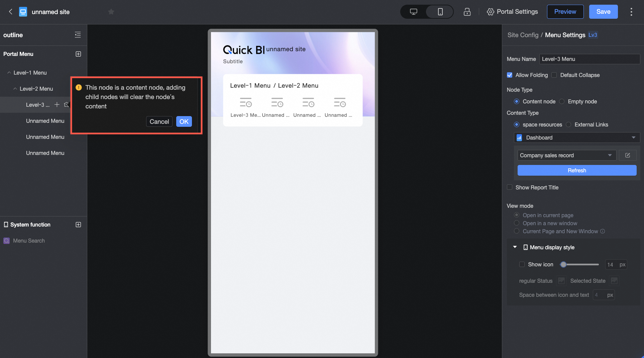Add a new Portal Menu item

click(x=78, y=54)
